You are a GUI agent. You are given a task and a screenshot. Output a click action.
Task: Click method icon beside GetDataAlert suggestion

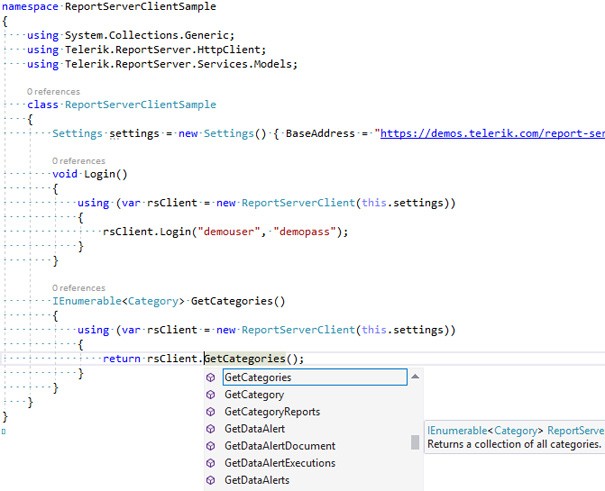pos(211,429)
